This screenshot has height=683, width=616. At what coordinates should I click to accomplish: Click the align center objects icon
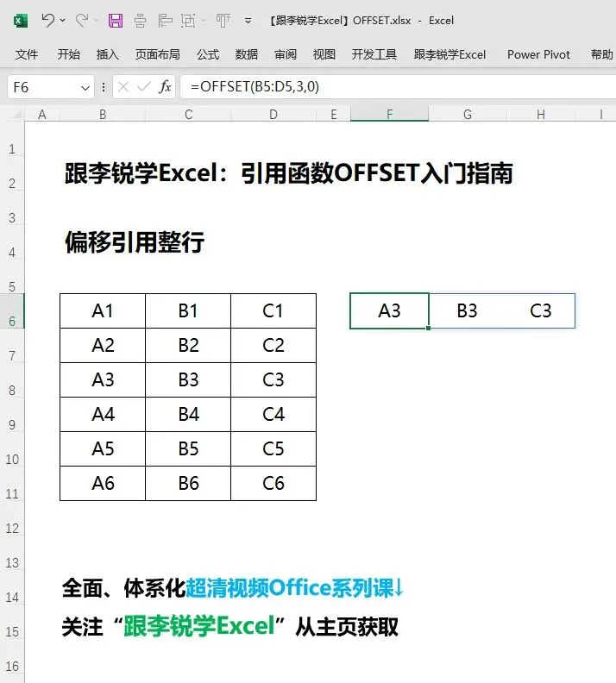140,21
